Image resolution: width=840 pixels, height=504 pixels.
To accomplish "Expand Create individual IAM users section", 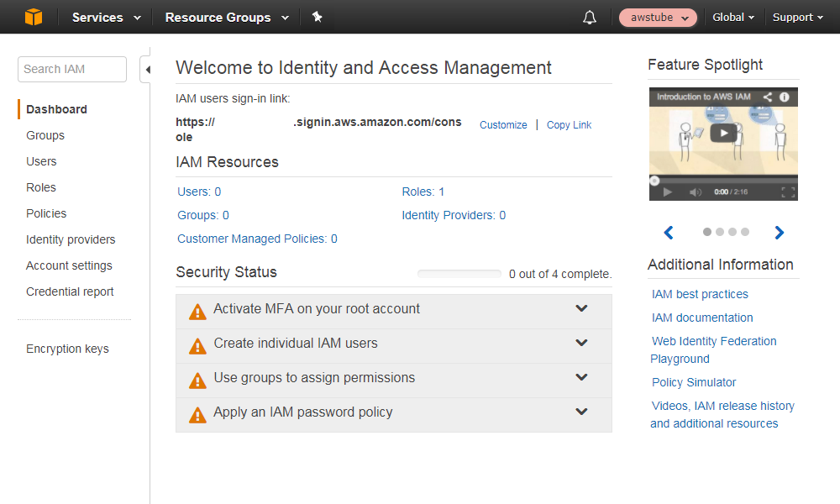I will pyautogui.click(x=581, y=343).
